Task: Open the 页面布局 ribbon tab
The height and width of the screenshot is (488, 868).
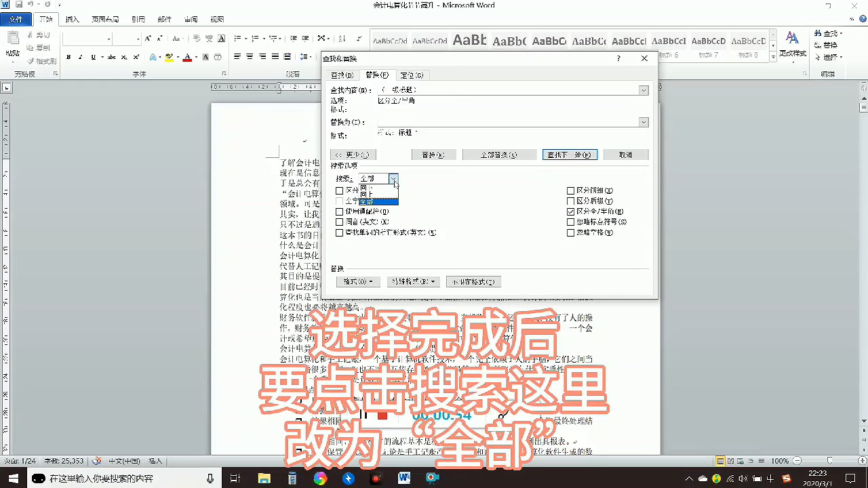Action: tap(105, 19)
